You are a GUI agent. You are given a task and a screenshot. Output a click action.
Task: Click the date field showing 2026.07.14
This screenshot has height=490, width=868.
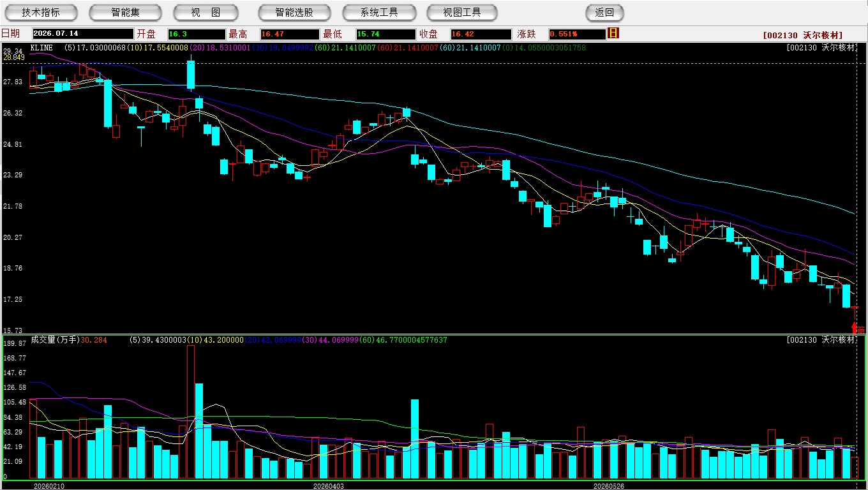(82, 34)
